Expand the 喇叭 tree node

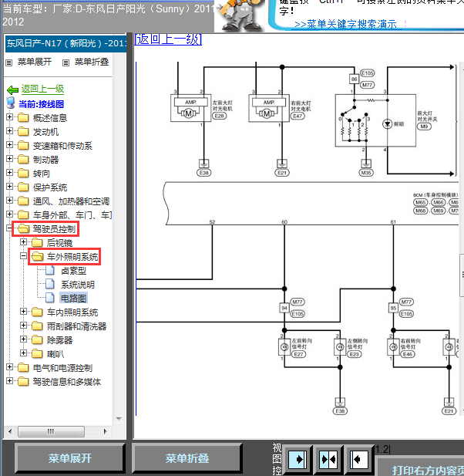[23, 353]
